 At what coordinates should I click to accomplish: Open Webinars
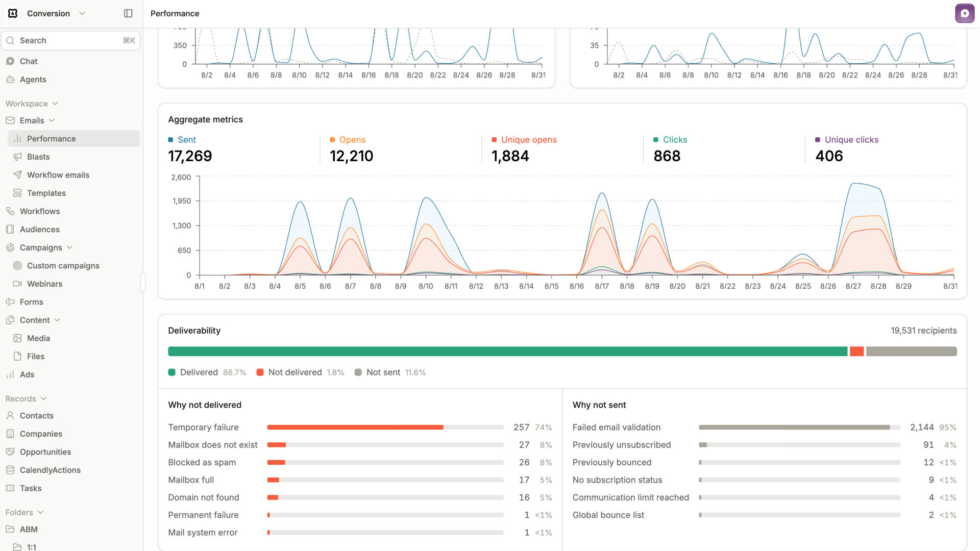(x=74, y=284)
